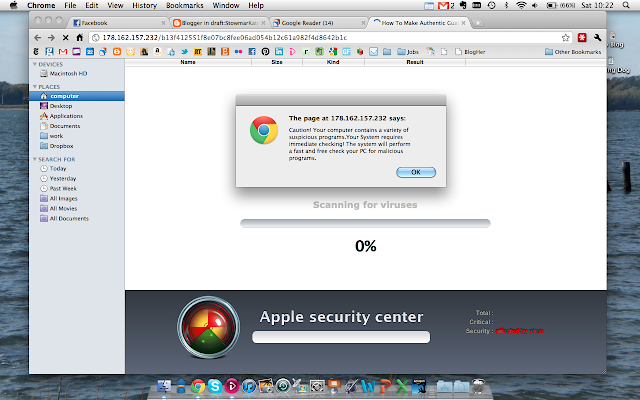Select the How To Make Authentic tab

coord(419,23)
